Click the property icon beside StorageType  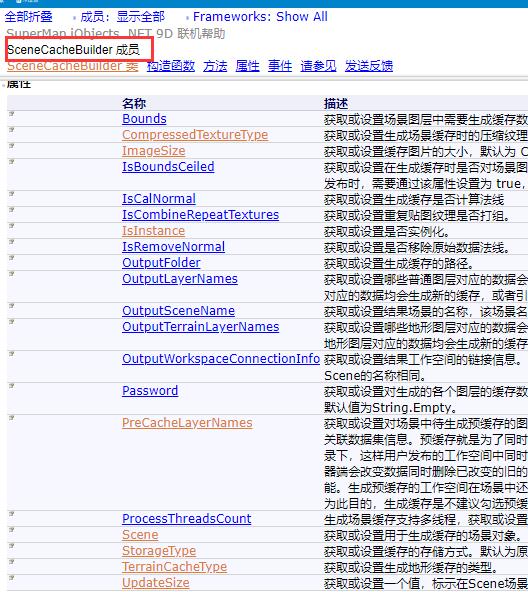coord(11,546)
